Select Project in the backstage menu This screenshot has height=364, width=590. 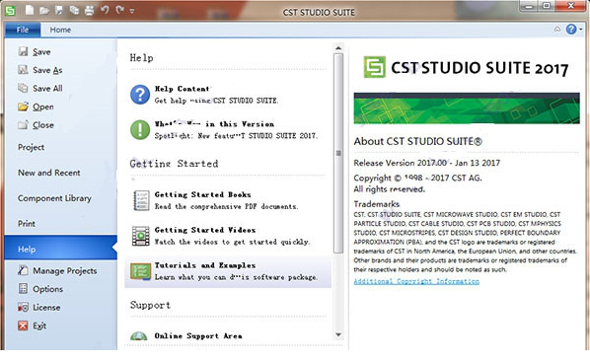click(x=31, y=147)
